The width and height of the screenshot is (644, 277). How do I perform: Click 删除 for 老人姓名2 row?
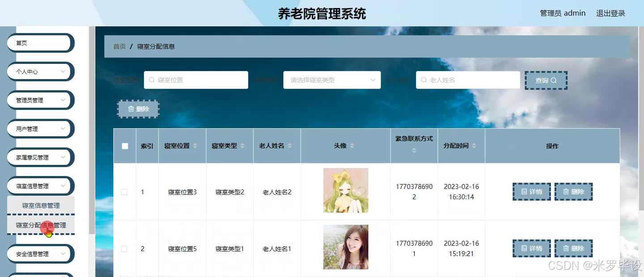click(573, 192)
